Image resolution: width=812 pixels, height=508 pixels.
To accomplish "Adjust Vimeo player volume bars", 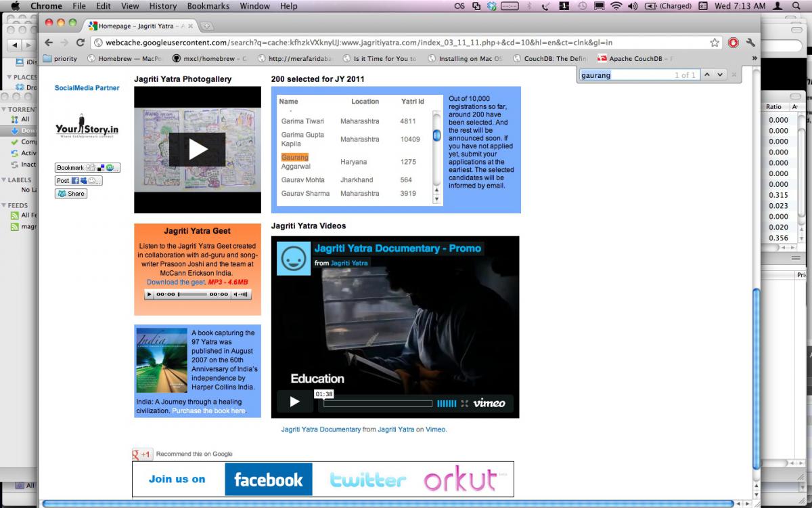I will (x=447, y=403).
